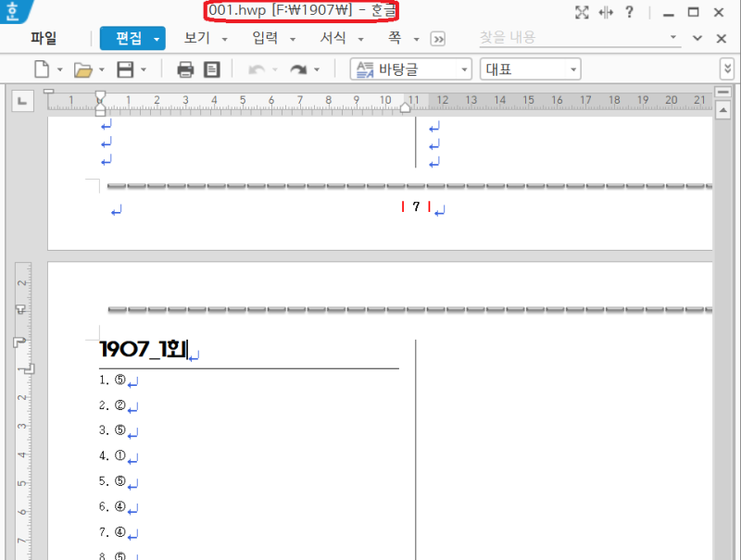Screen dimensions: 741x560
Task: Click the Print Preview icon
Action: tap(212, 69)
